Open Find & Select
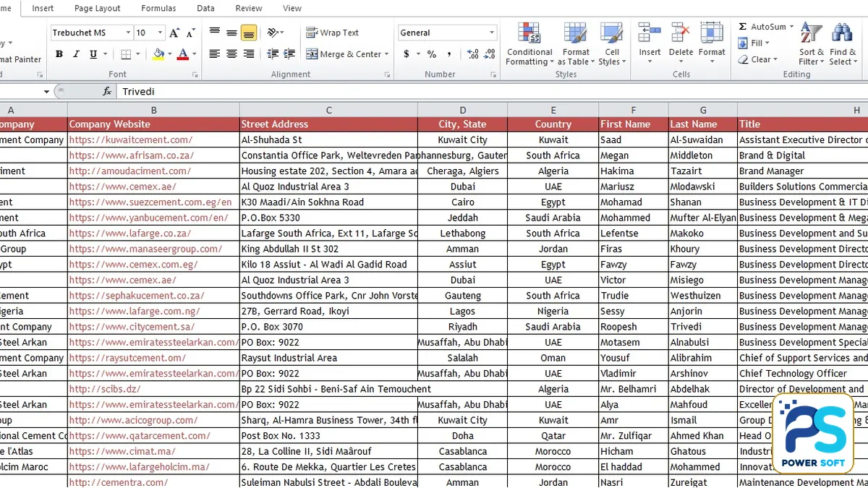Viewport: 868px width, 488px height. (x=843, y=44)
